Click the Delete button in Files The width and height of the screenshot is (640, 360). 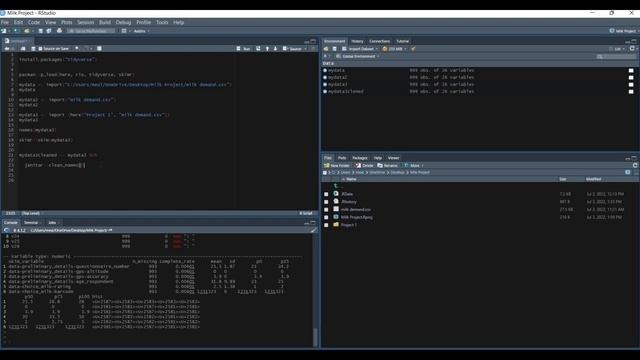[364, 166]
